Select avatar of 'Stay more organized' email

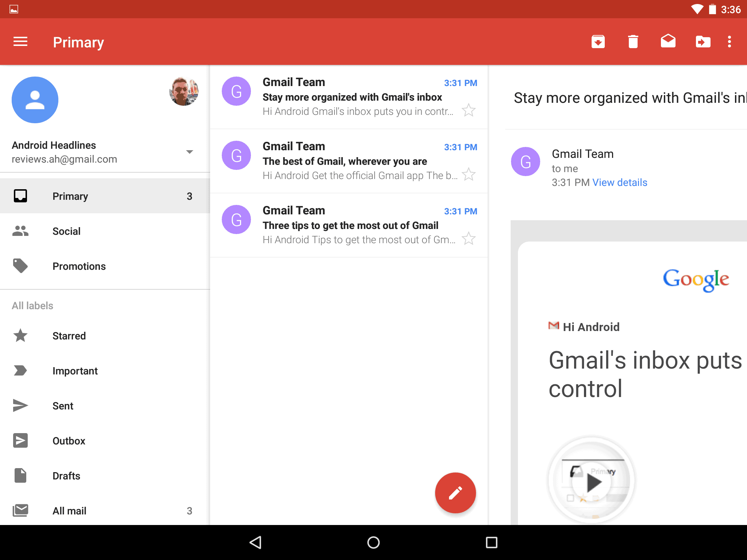236,91
